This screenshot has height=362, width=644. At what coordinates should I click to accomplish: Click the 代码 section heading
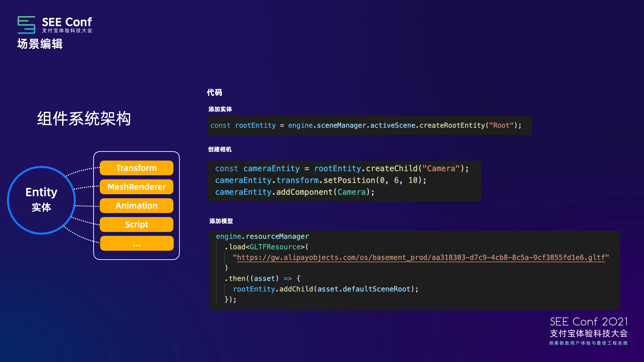click(x=214, y=93)
